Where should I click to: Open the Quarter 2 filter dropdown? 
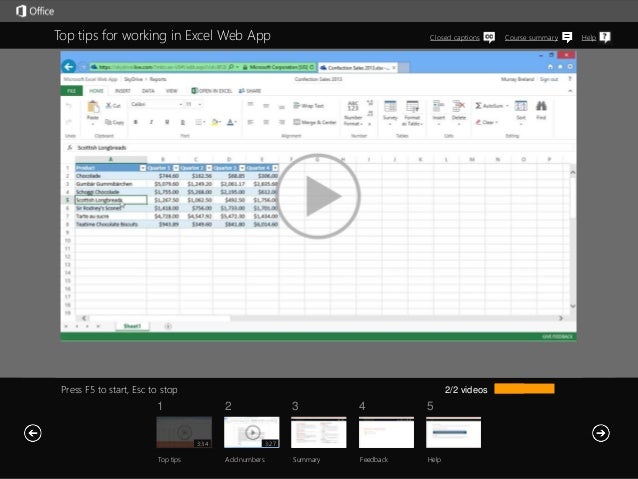tap(209, 168)
